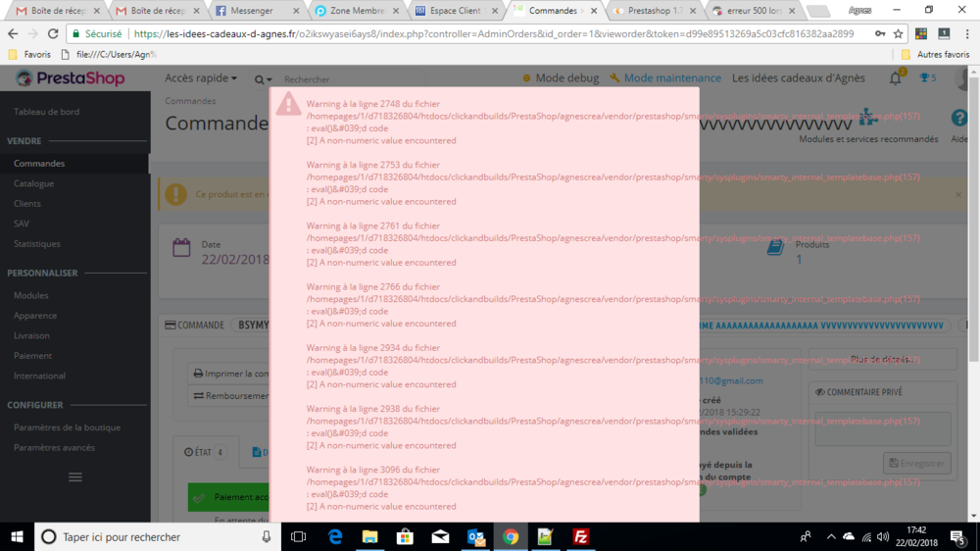Reload the current page
980x551 pixels.
[x=53, y=33]
